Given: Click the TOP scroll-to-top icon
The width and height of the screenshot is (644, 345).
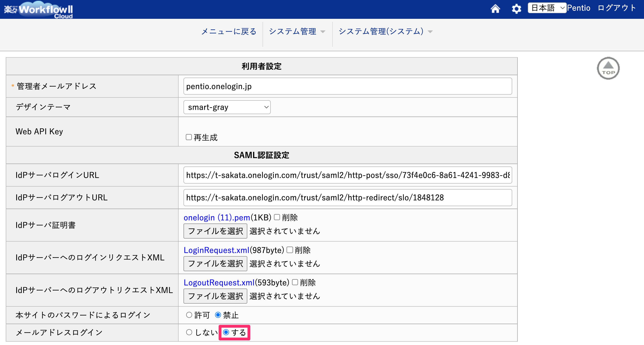Looking at the screenshot, I should [608, 68].
